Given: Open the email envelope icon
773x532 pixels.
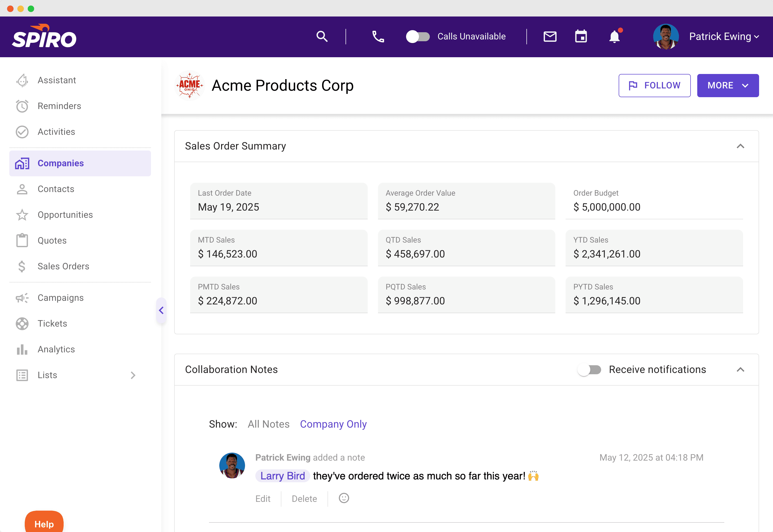Looking at the screenshot, I should pyautogui.click(x=550, y=36).
